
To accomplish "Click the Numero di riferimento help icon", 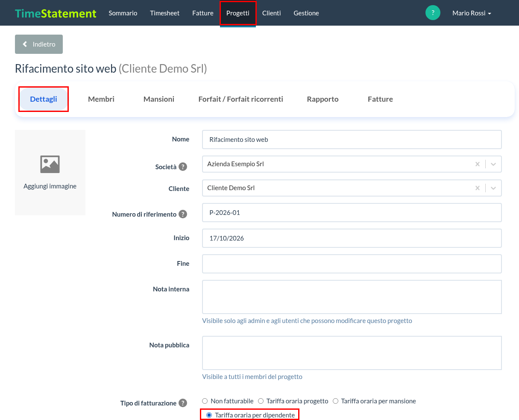I will (183, 214).
